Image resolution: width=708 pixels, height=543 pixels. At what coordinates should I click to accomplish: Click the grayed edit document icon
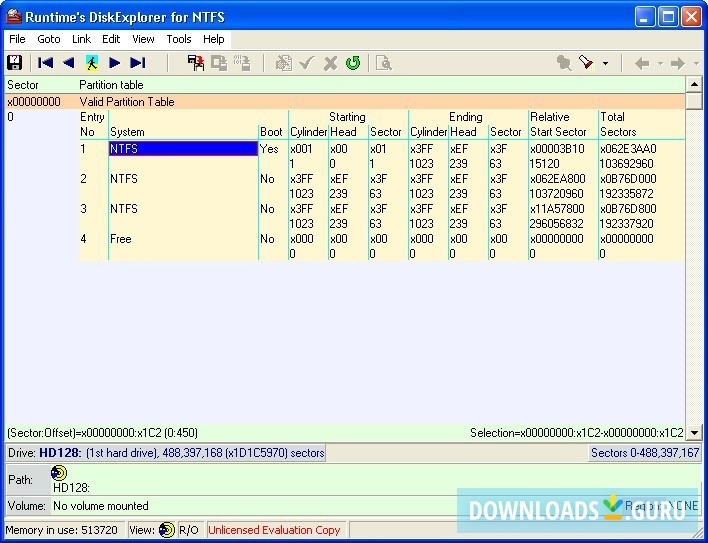[x=284, y=63]
